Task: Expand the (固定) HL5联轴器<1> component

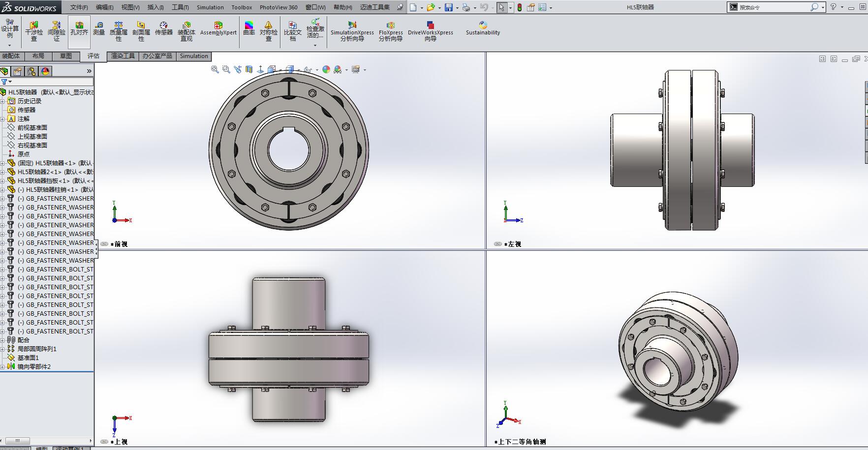Action: click(x=2, y=163)
